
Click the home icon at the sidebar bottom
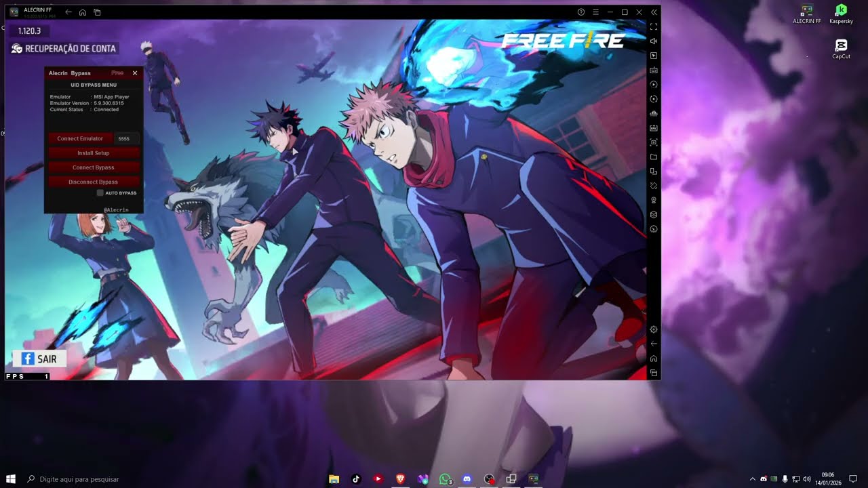point(654,359)
